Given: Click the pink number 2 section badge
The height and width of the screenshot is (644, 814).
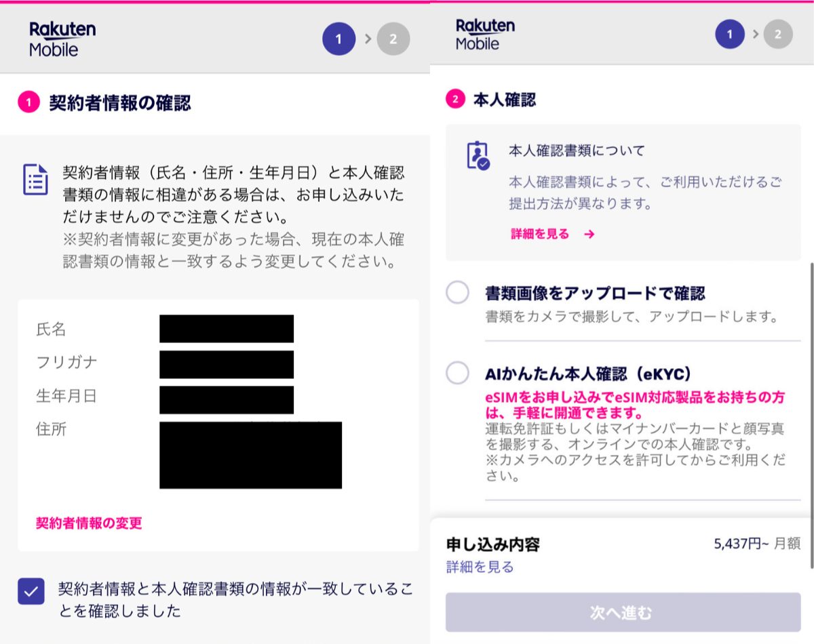Looking at the screenshot, I should (x=455, y=100).
